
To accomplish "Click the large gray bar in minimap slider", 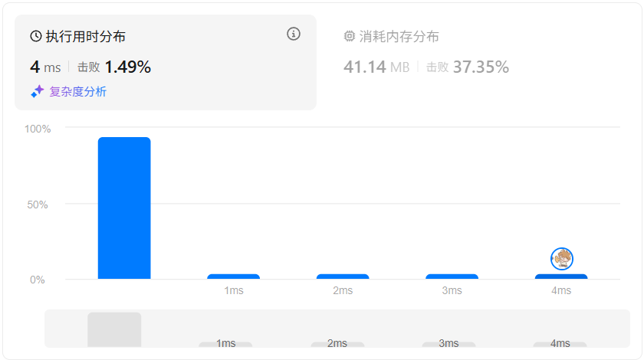I will pos(114,329).
